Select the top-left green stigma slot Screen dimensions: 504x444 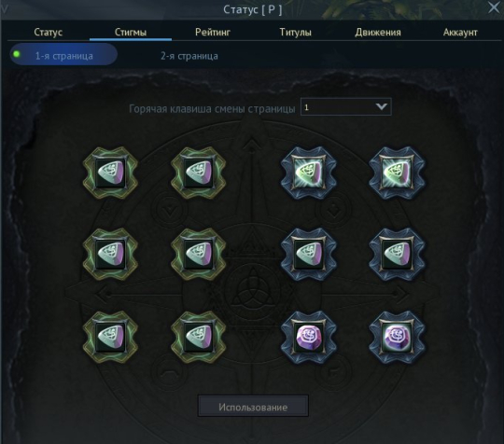pos(110,173)
